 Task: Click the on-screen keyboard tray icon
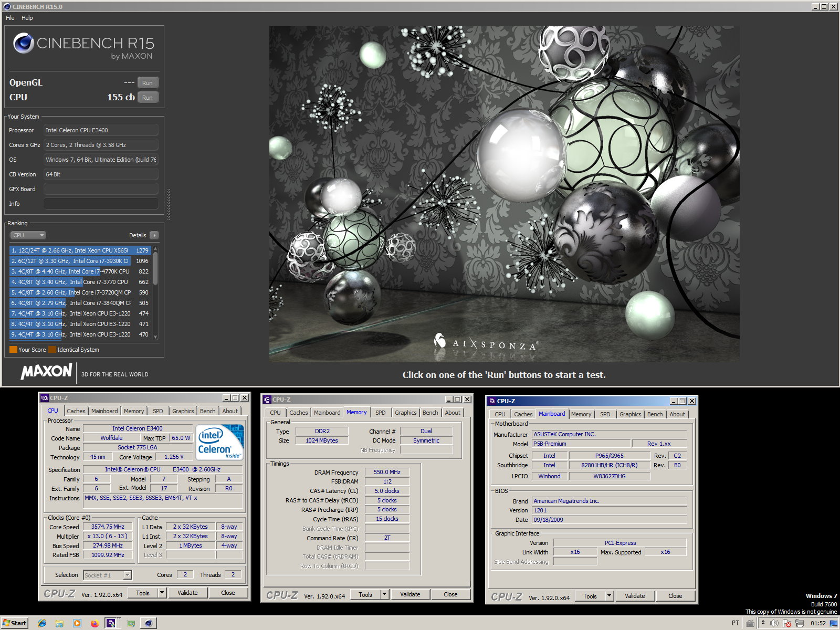pos(750,623)
